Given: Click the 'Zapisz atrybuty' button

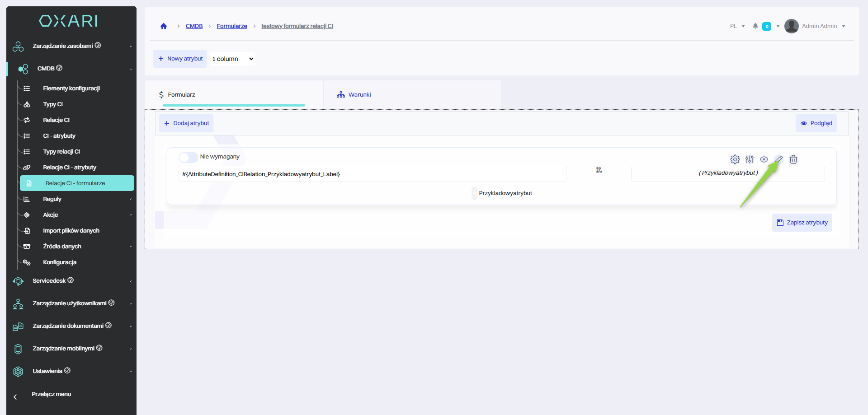Looking at the screenshot, I should pyautogui.click(x=802, y=223).
